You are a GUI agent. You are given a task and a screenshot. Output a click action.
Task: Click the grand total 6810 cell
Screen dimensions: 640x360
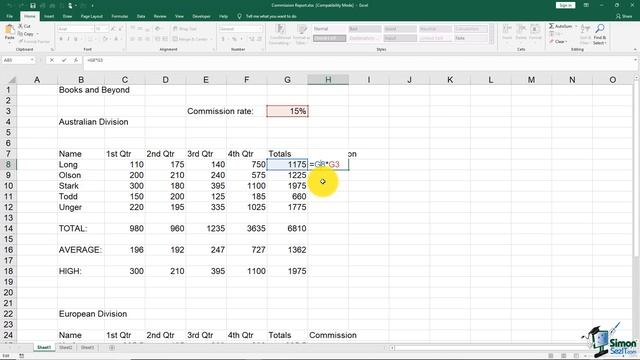(287, 229)
